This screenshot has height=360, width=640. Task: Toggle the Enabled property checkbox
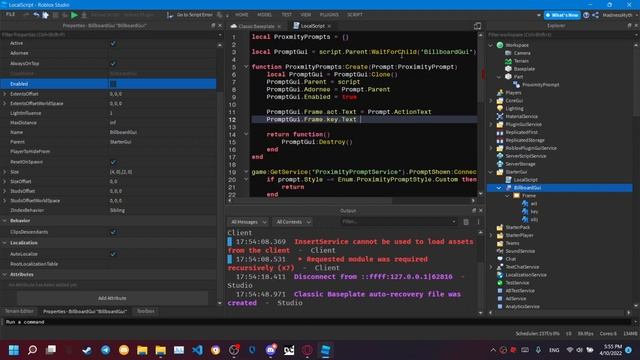(x=113, y=84)
